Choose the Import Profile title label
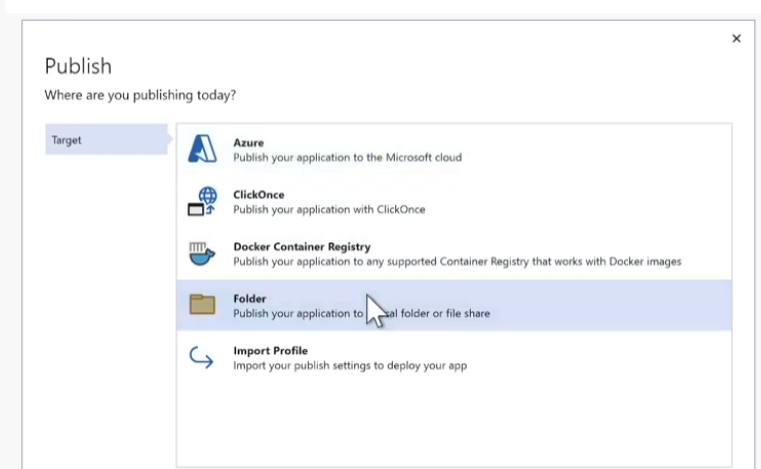The image size is (761, 469). point(270,351)
